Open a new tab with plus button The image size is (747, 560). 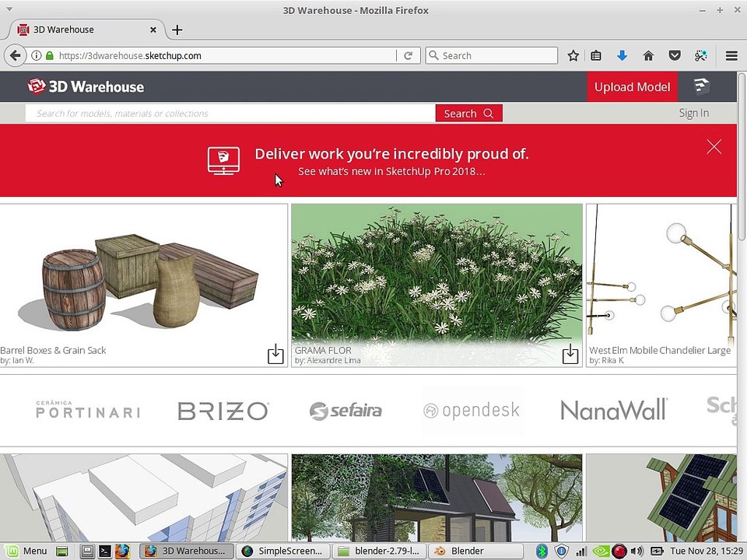coord(177,30)
